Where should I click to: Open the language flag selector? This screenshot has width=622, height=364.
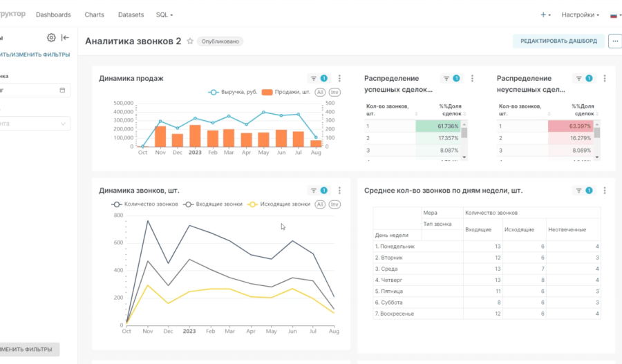614,15
